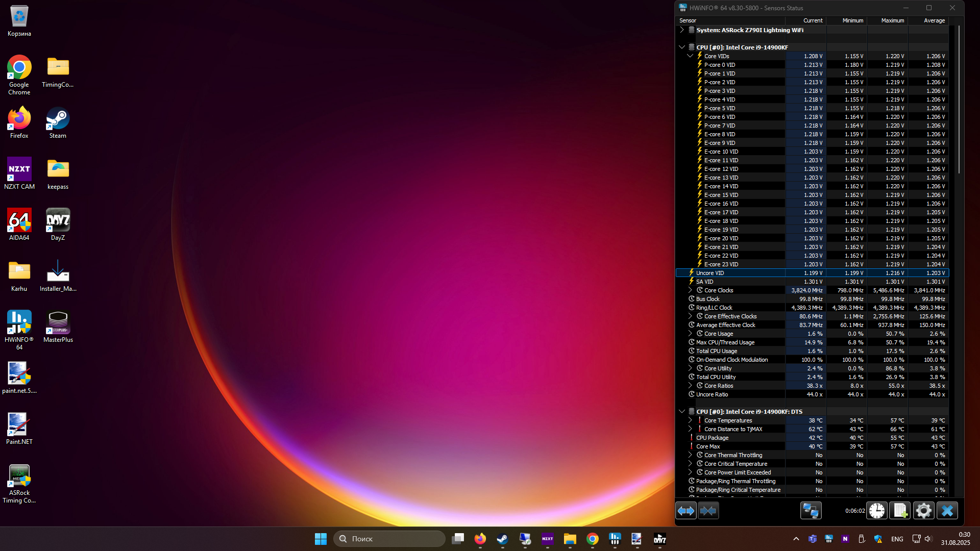Select Installer_Ma... desktop icon
This screenshot has width=980, height=551.
[x=58, y=276]
